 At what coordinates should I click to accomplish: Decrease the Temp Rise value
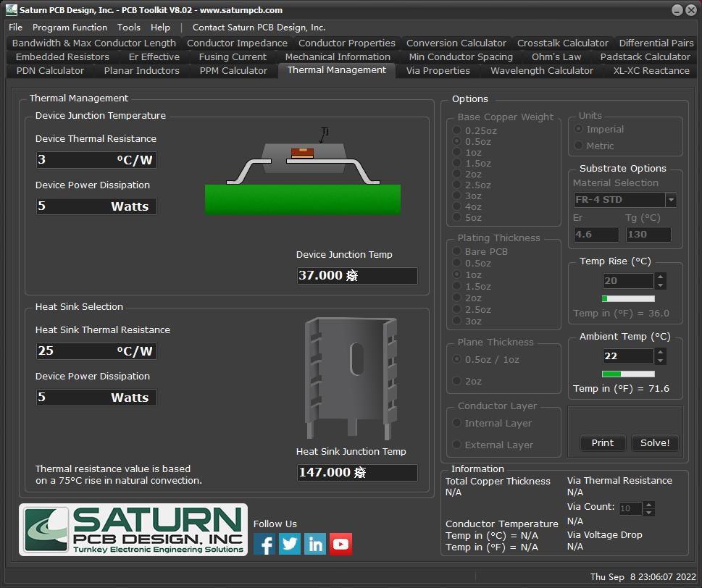tap(660, 285)
